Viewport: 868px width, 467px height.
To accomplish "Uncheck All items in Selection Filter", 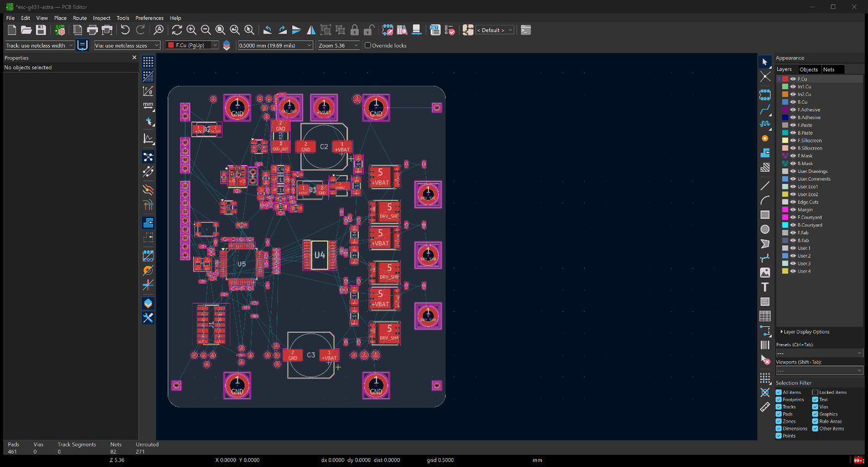I will 779,392.
